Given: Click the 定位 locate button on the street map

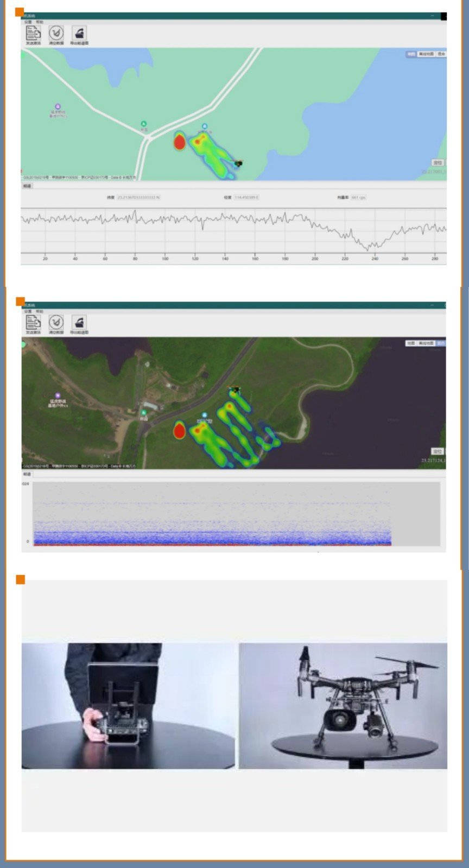Looking at the screenshot, I should 438,163.
